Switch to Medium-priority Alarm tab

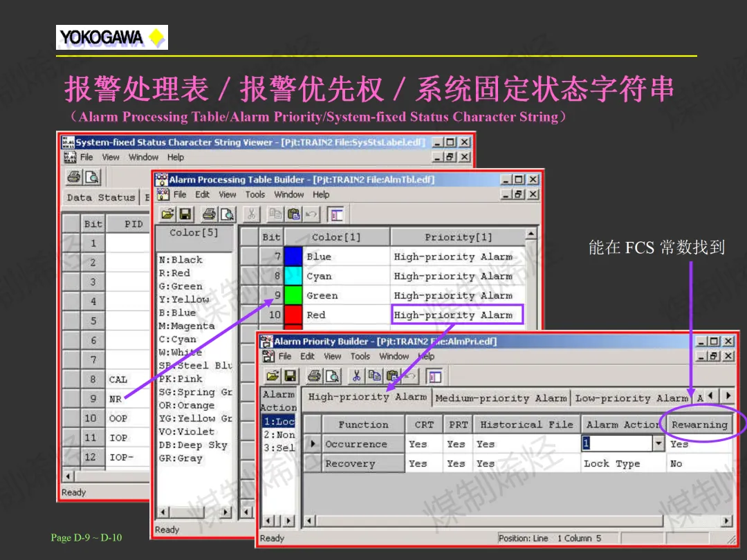pyautogui.click(x=501, y=398)
